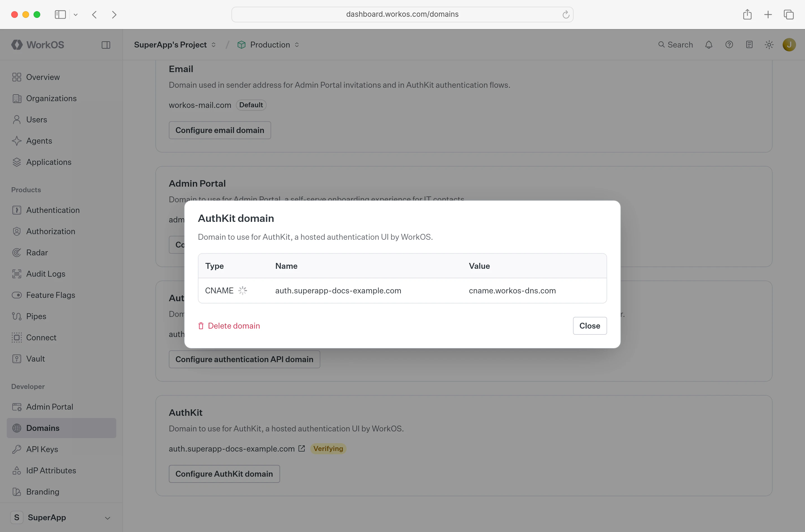Viewport: 805px width, 532px height.
Task: Open Safari sidebar options chevron
Action: [76, 15]
